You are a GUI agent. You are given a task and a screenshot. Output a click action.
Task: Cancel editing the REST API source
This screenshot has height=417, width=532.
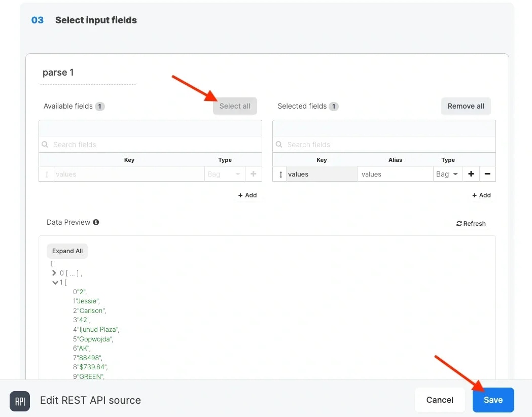pos(440,400)
